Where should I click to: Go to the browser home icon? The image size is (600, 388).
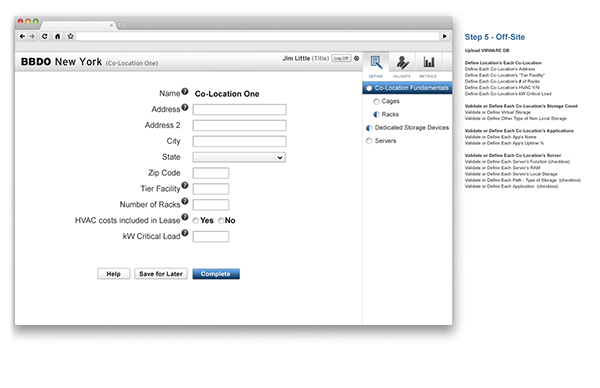point(57,36)
